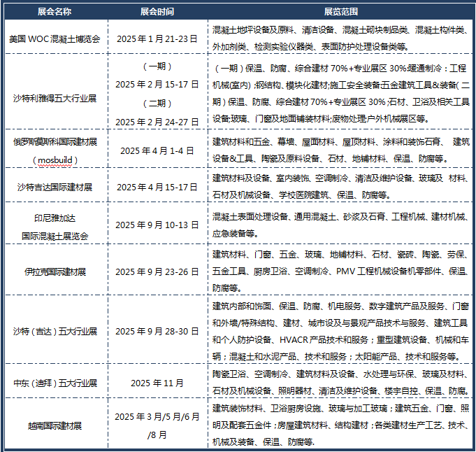Click the scope line starting 混凝土表面处理设备
Image resolution: width=476 pixels, height=452 pixels.
click(341, 217)
